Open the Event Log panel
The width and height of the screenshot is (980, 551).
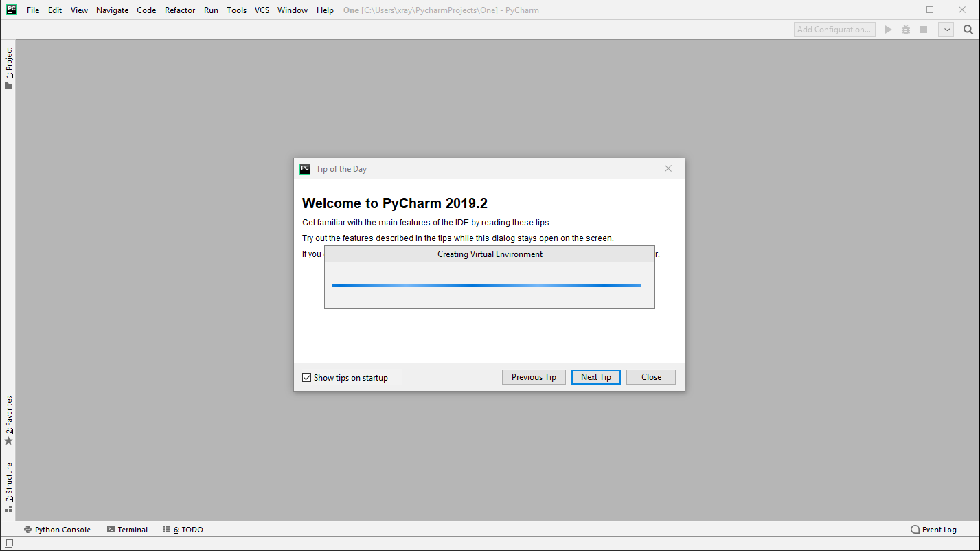tap(933, 530)
